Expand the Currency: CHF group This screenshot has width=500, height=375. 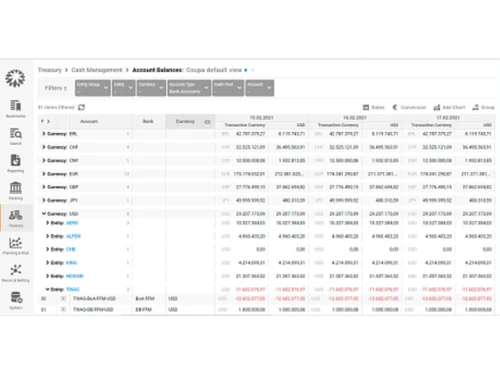coord(44,147)
